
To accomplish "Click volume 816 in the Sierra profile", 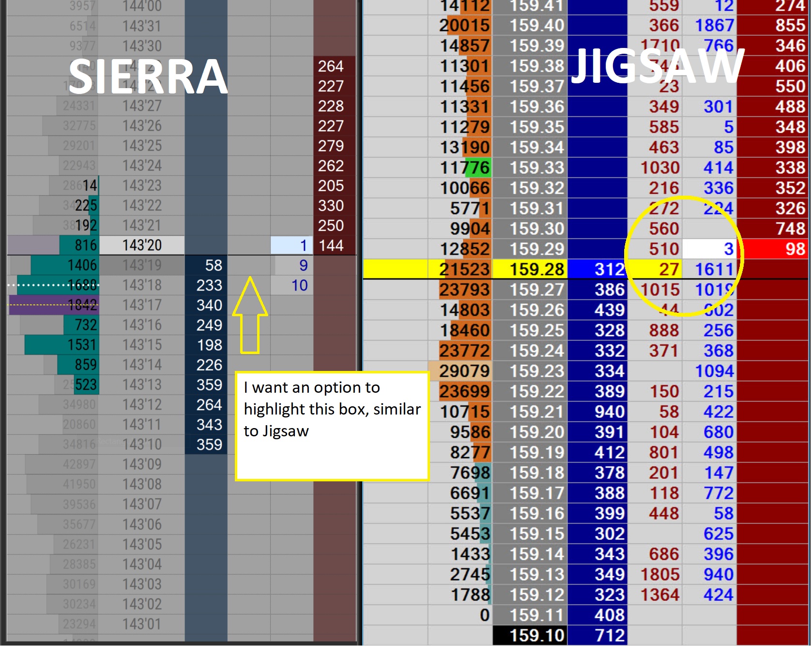I will 79,246.
